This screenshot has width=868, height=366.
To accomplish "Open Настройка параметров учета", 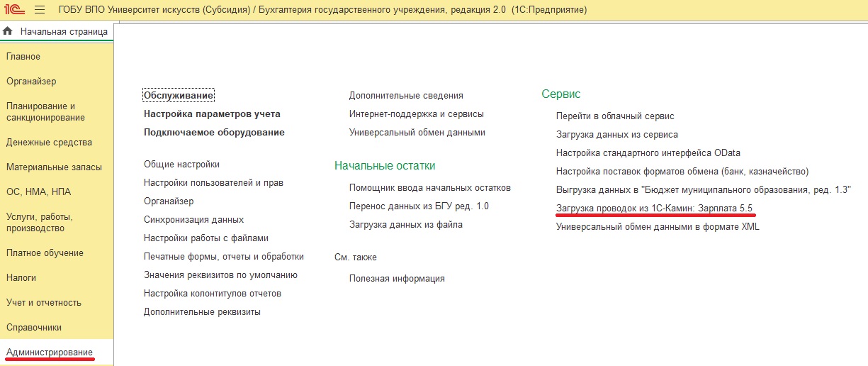I will [212, 113].
